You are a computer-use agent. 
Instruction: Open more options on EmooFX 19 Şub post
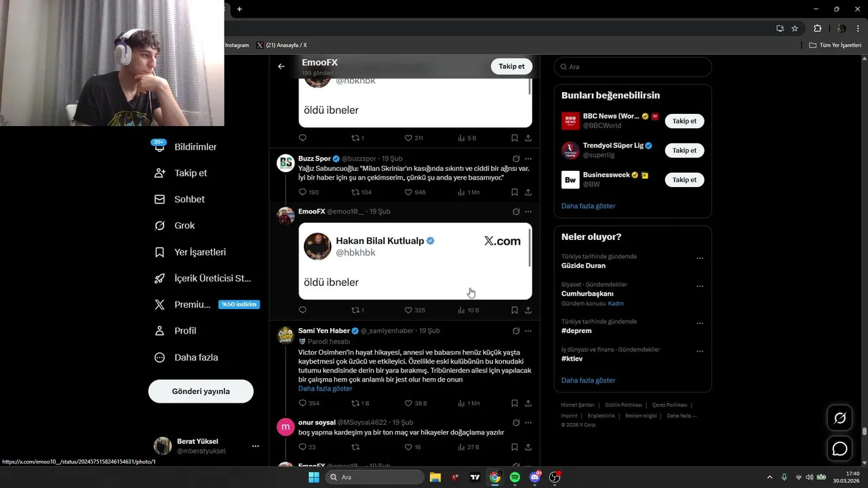[x=528, y=211]
